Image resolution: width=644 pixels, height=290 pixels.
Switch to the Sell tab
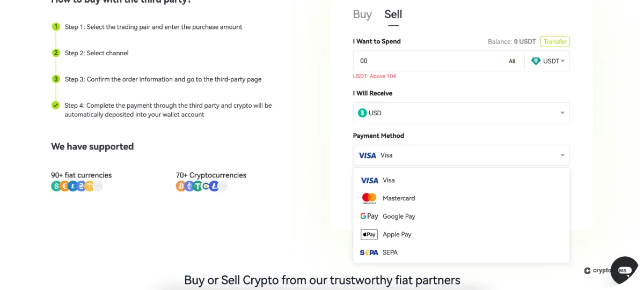tap(393, 15)
